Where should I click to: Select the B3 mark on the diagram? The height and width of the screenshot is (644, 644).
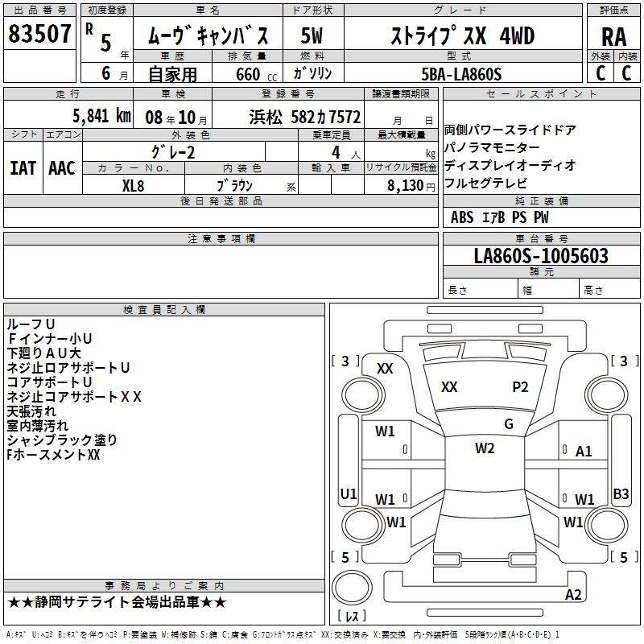pos(621,493)
